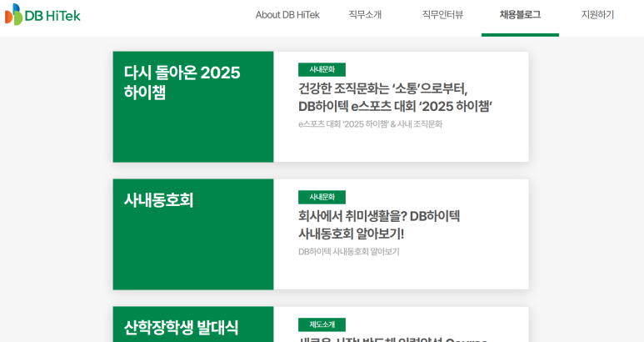Click subtitle 'e스포츠 대회 2025 하이챔 & 사내 조직문화'

click(x=371, y=124)
